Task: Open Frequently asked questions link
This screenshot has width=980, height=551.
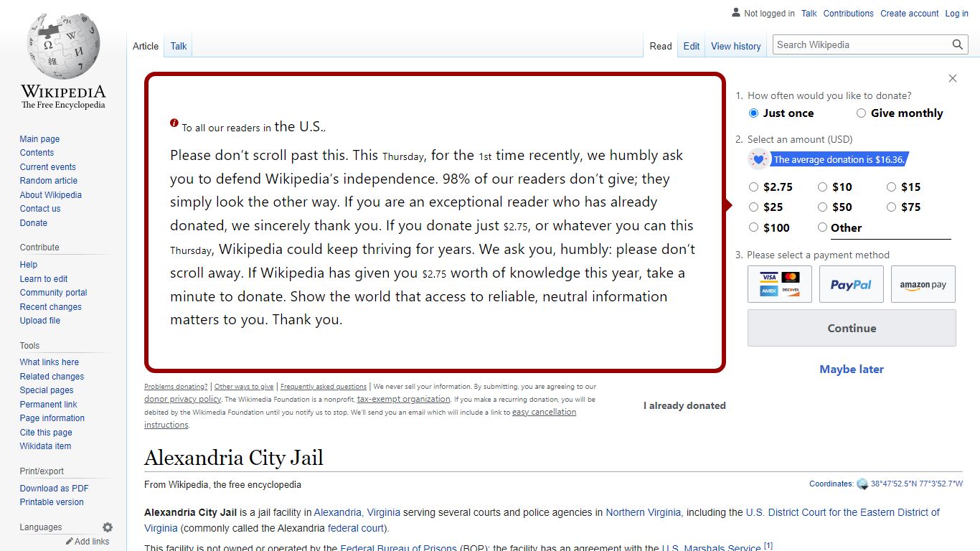Action: pyautogui.click(x=324, y=387)
